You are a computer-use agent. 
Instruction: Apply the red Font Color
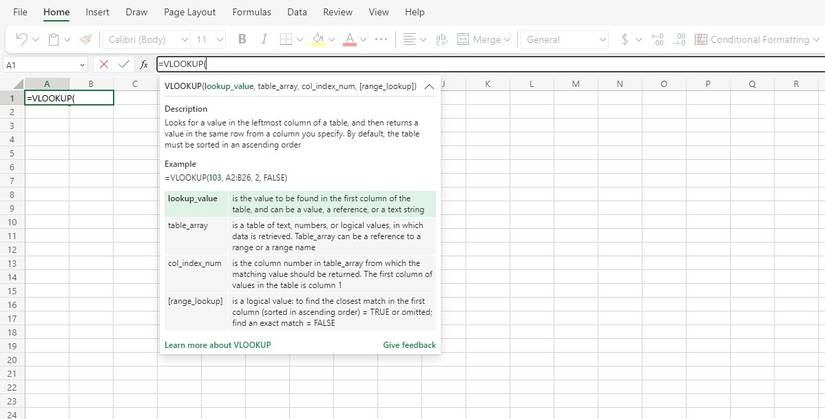[x=349, y=39]
